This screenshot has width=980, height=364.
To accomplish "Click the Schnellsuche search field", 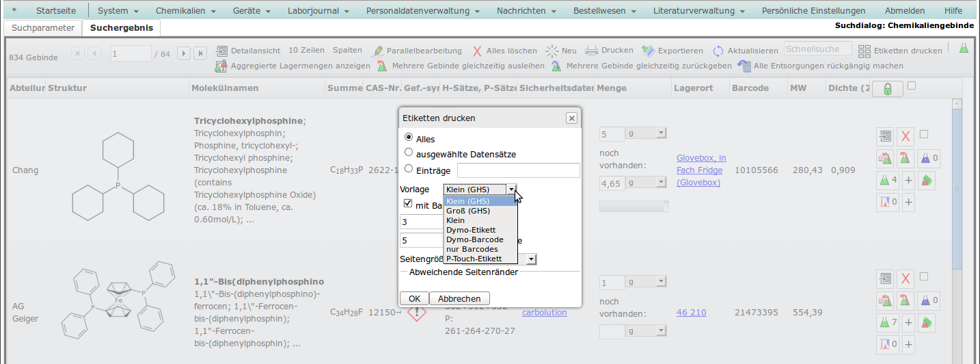I will [x=817, y=49].
